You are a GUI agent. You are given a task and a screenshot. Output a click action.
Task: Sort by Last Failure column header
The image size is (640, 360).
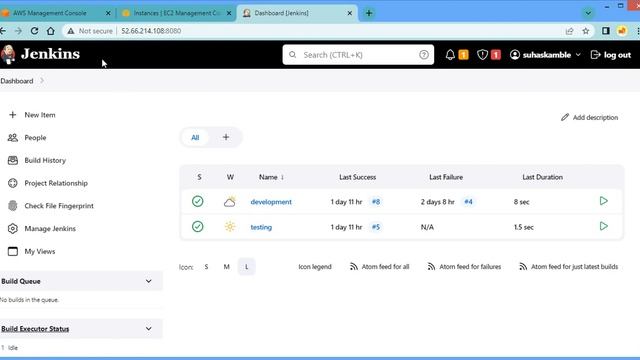[x=446, y=177]
